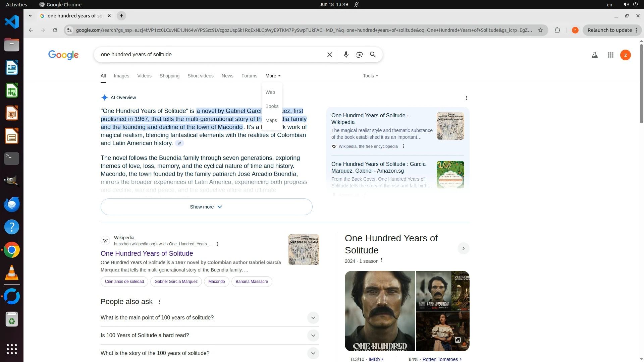644x362 pixels.
Task: Clear the search box with X icon
Action: click(329, 55)
